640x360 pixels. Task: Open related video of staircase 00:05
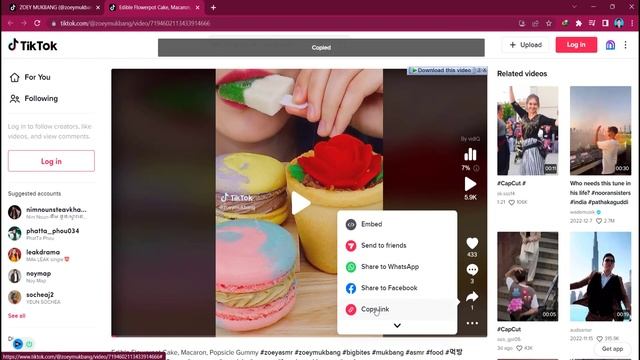pyautogui.click(x=527, y=276)
